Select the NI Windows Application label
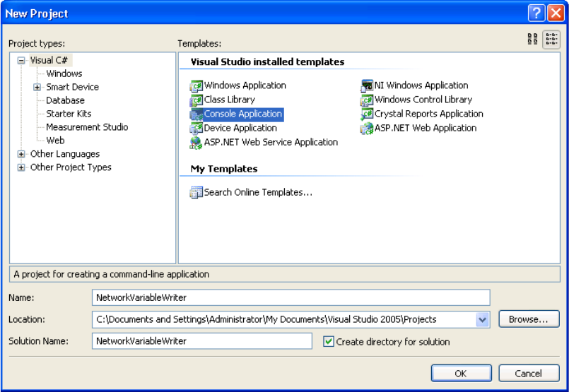Image resolution: width=569 pixels, height=392 pixels. pyautogui.click(x=421, y=85)
